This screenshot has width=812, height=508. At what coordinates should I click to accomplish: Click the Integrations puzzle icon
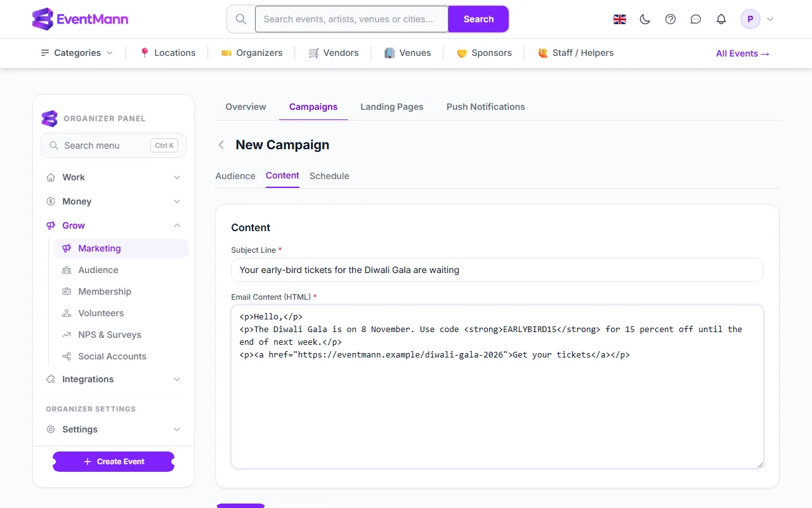click(x=51, y=379)
